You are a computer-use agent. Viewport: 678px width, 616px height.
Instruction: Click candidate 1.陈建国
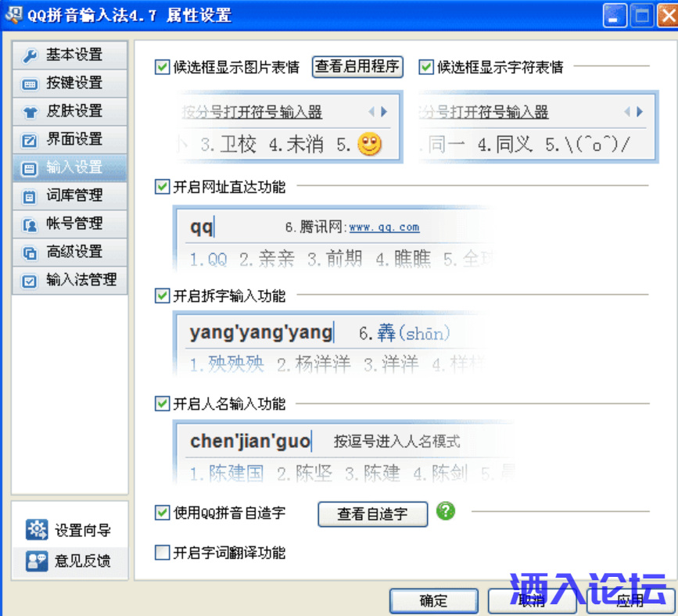[227, 474]
